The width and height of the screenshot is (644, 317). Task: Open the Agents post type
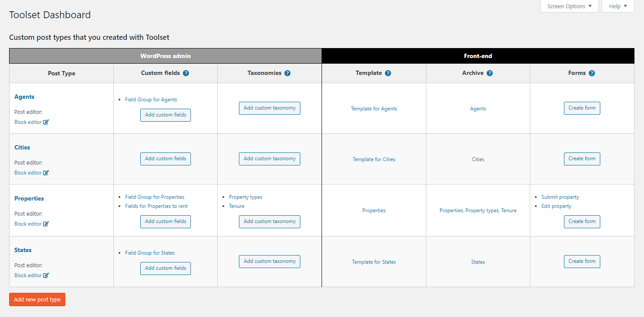24,97
